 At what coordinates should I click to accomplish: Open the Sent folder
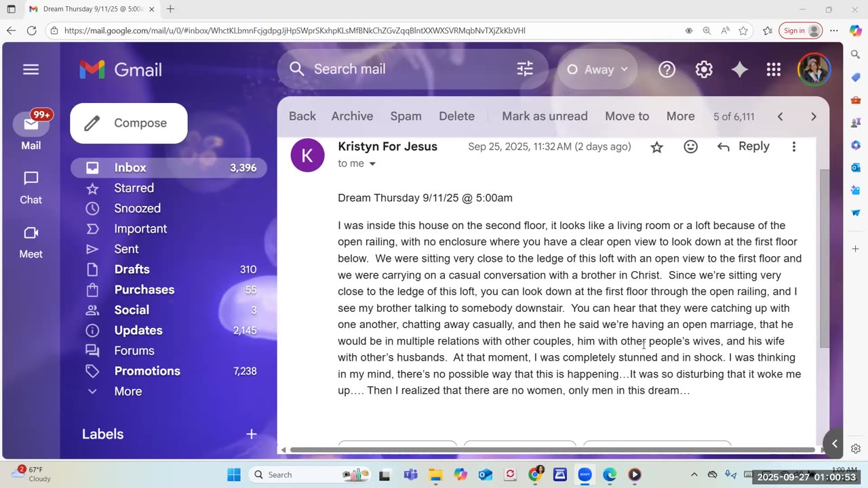click(x=169, y=249)
